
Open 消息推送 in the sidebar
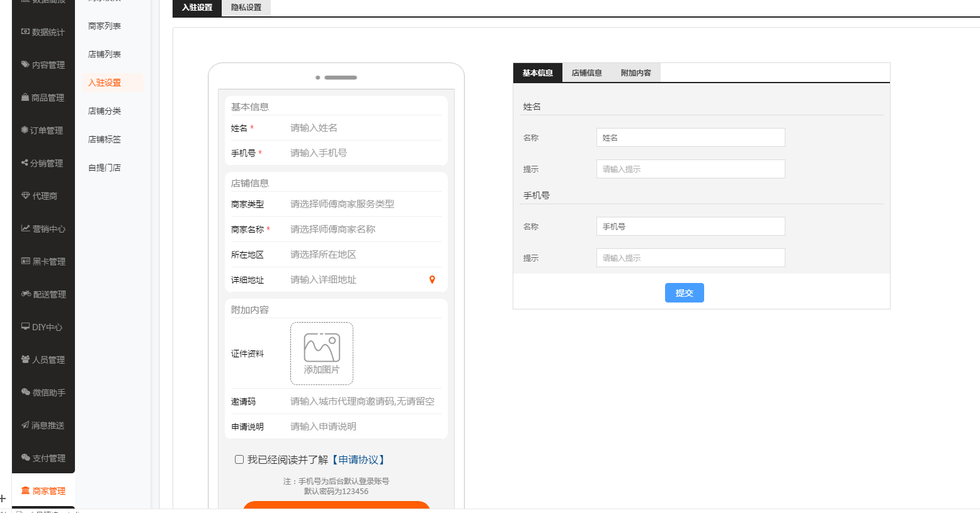click(43, 425)
